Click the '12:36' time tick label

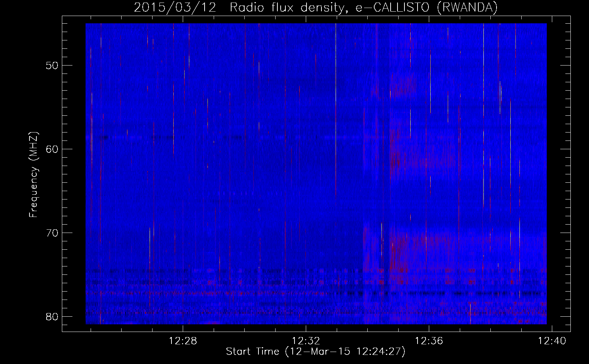[x=429, y=341]
